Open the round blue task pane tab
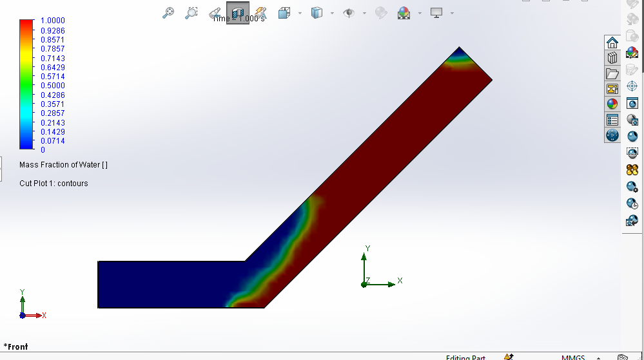The width and height of the screenshot is (644, 360). 612,135
